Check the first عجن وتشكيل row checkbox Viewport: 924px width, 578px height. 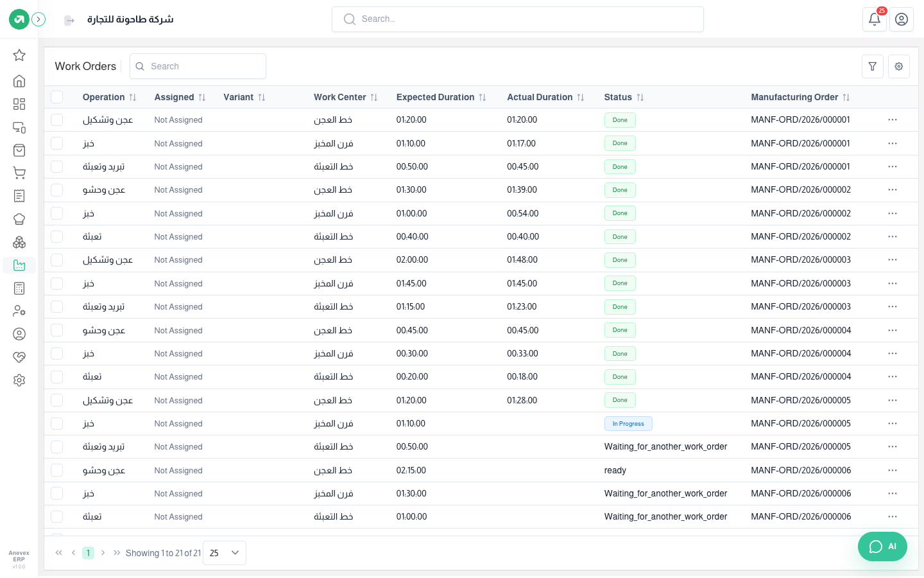pos(57,120)
